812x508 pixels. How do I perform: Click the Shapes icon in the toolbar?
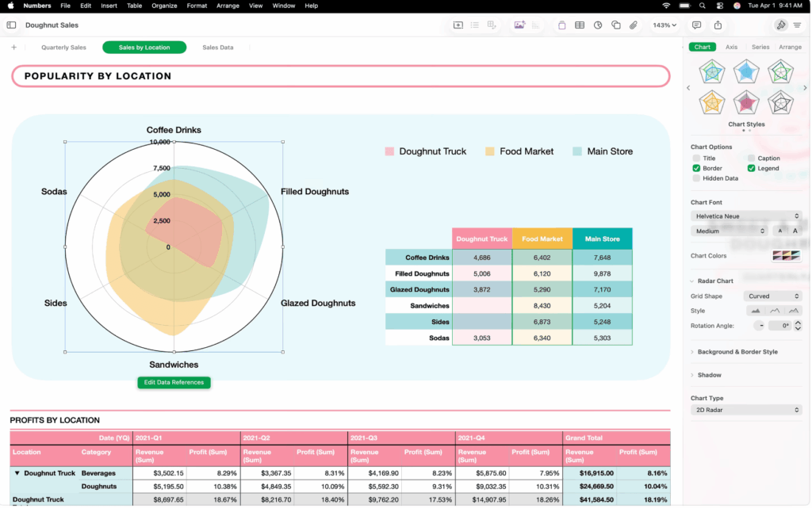(x=615, y=25)
